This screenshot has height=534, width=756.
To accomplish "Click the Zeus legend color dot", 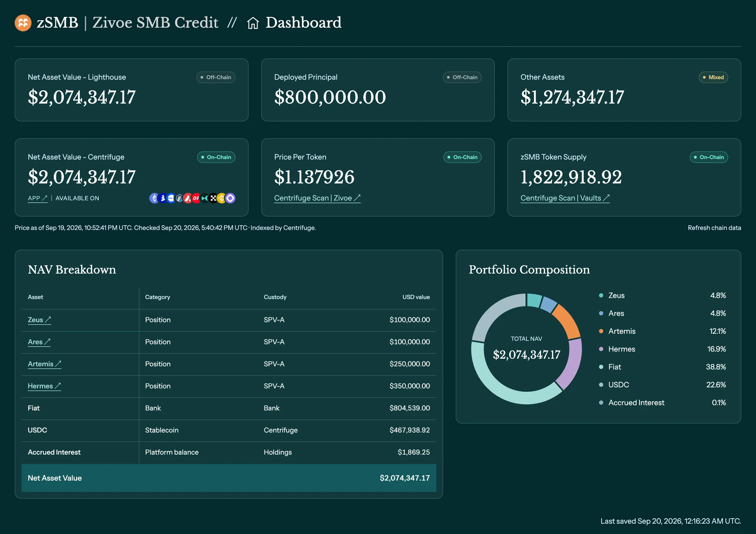I will click(x=601, y=296).
